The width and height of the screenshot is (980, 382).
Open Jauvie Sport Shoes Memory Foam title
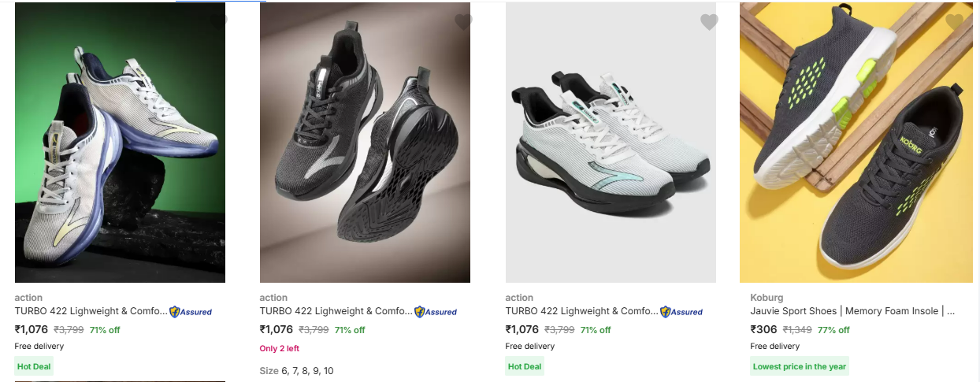click(x=852, y=311)
